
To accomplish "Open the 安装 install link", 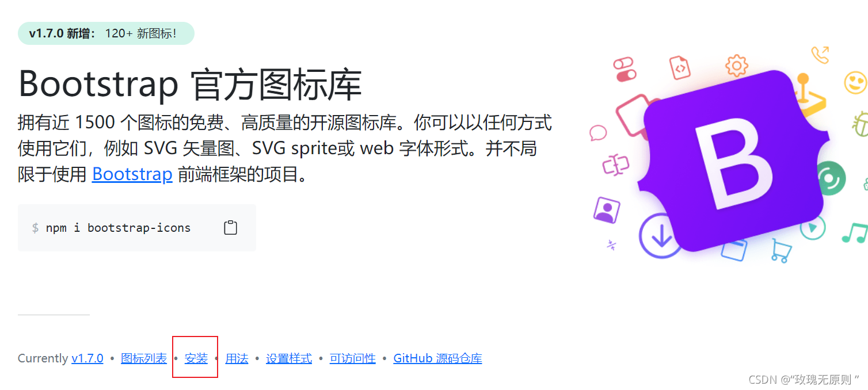I will 196,358.
